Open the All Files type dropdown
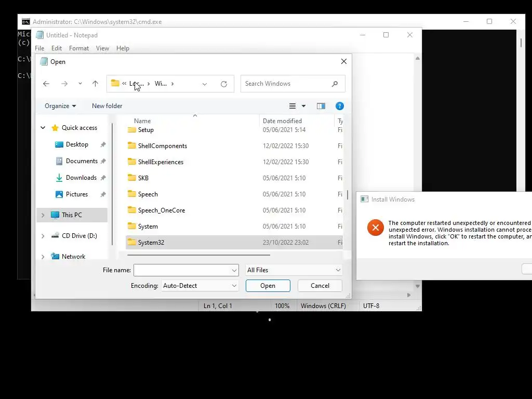 pyautogui.click(x=294, y=270)
